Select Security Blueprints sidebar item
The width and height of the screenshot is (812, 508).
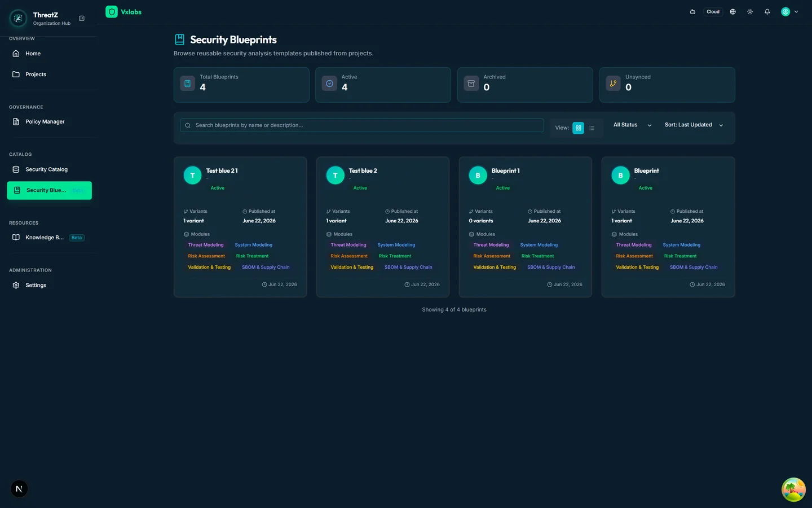point(50,190)
